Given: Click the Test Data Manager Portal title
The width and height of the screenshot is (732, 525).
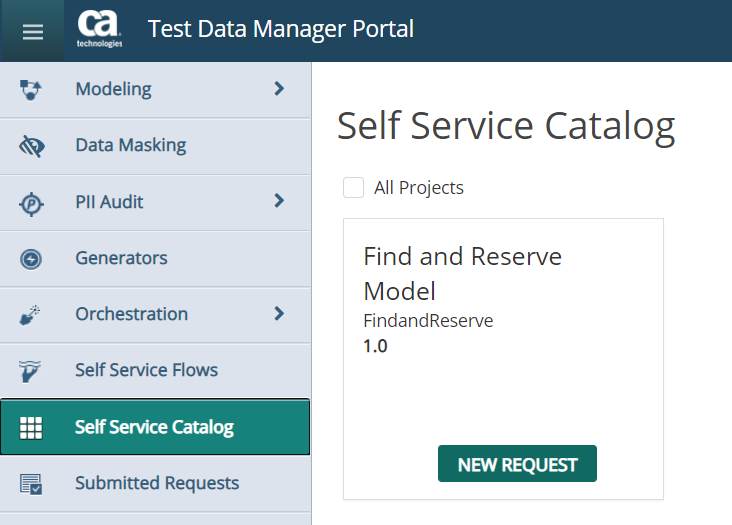Looking at the screenshot, I should coord(281,29).
